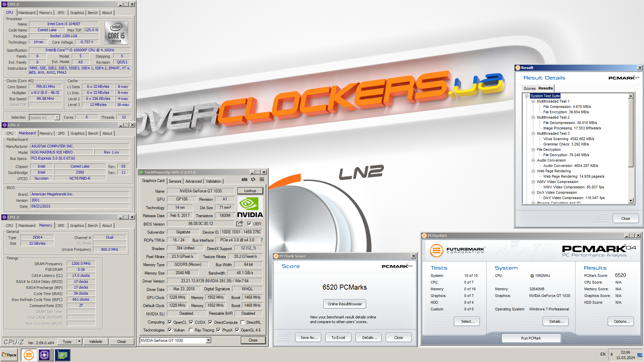The width and height of the screenshot is (644, 362).
Task: Toggle the CUDA checkbox
Action: pyautogui.click(x=191, y=322)
